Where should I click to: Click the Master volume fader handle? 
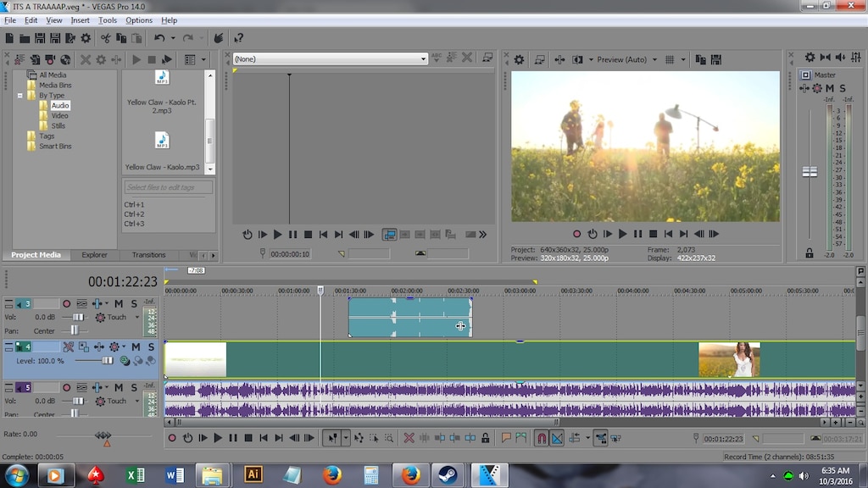[x=810, y=171]
